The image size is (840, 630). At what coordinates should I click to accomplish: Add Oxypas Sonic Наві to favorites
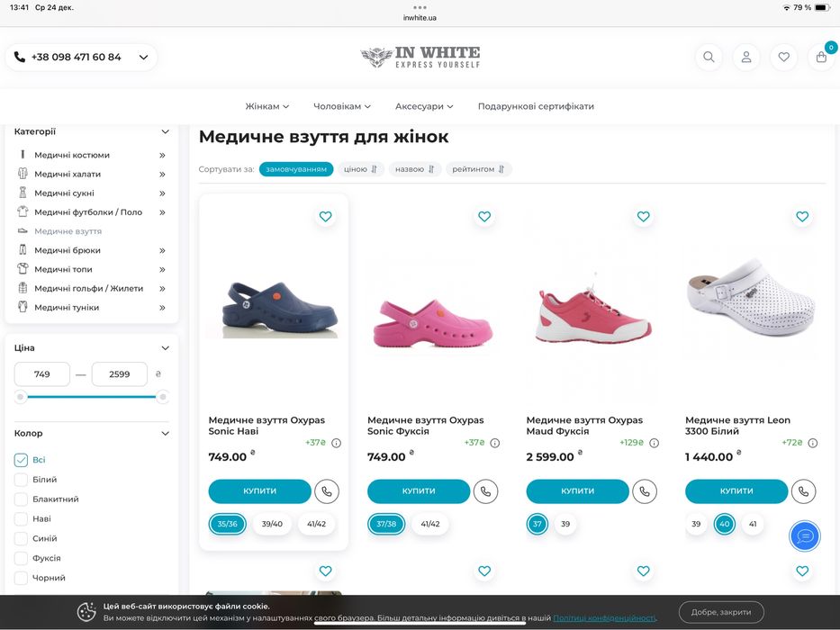325,216
